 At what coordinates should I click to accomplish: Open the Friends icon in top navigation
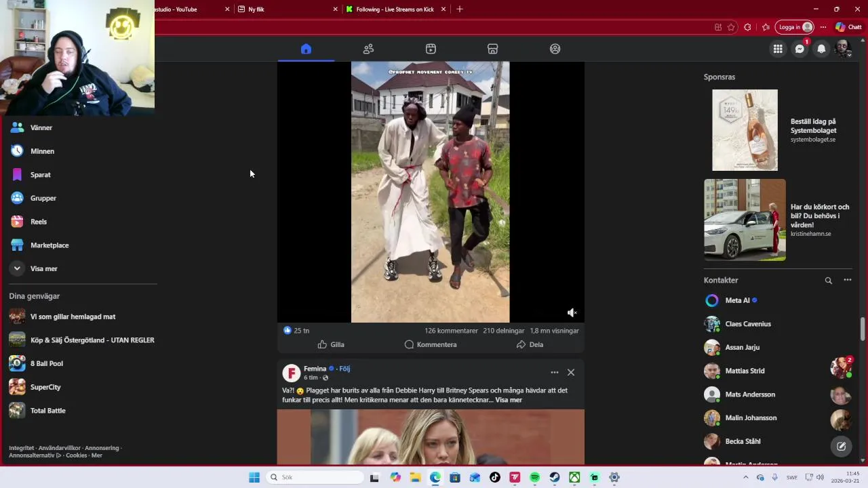point(368,49)
